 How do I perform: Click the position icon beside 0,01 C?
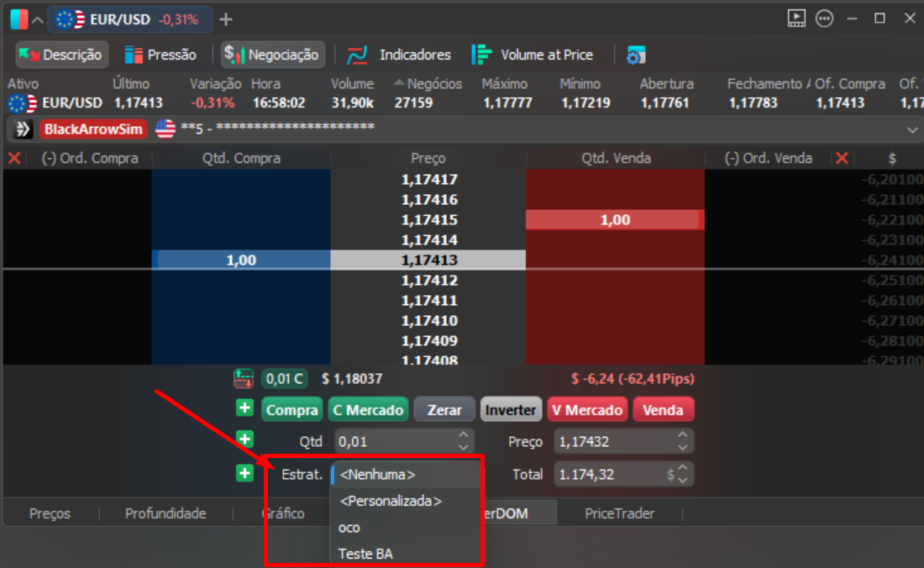pos(244,378)
